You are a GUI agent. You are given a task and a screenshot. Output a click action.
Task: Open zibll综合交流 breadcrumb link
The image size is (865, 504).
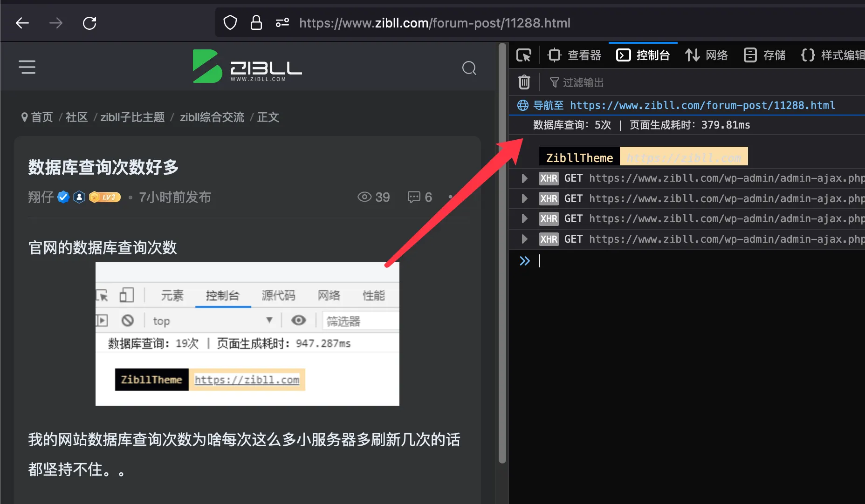212,117
